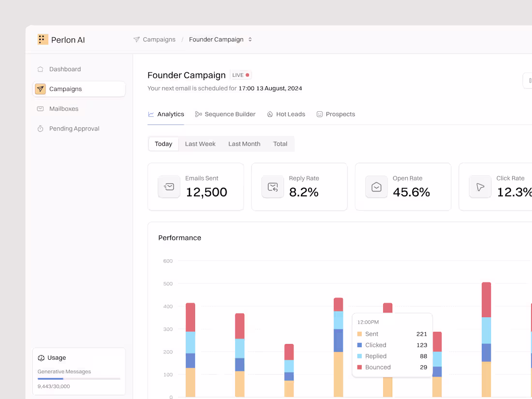This screenshot has height=399, width=532.
Task: Switch to the Total time filter
Action: tap(280, 144)
